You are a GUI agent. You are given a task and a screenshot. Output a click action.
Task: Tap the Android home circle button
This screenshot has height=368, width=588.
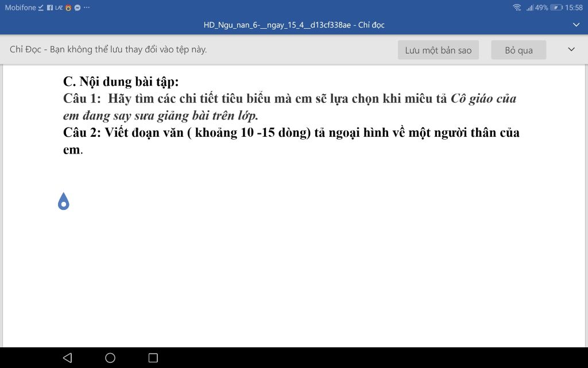point(110,358)
